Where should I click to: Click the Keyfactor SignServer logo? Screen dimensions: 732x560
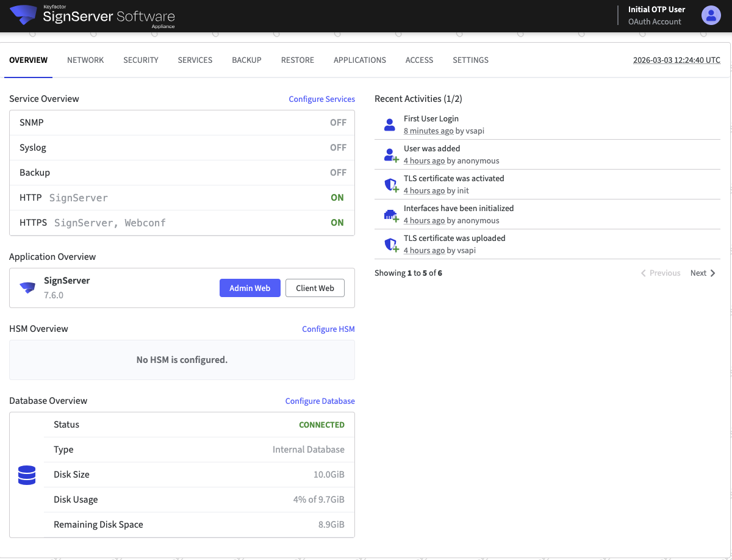point(24,15)
